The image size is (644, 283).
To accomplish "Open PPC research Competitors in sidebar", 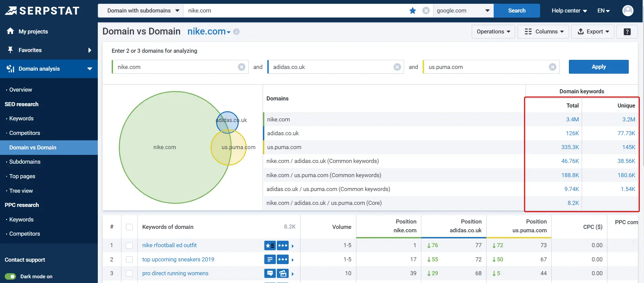I will pos(24,234).
